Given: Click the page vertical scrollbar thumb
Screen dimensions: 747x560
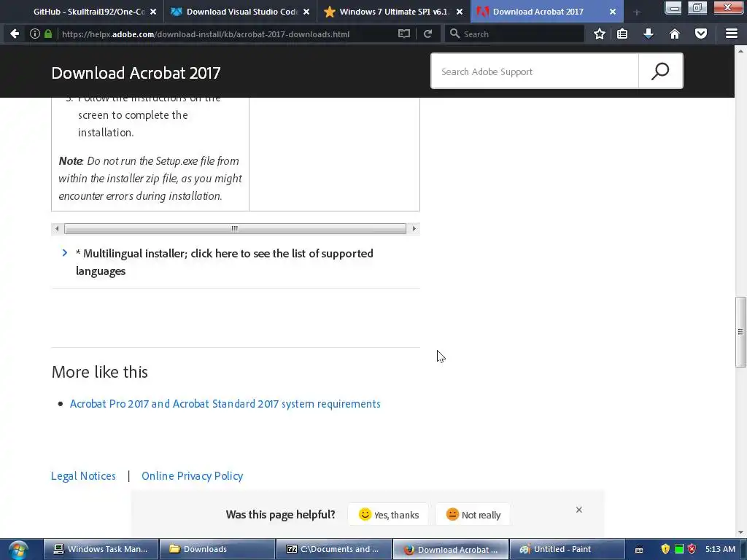Looking at the screenshot, I should coord(740,332).
